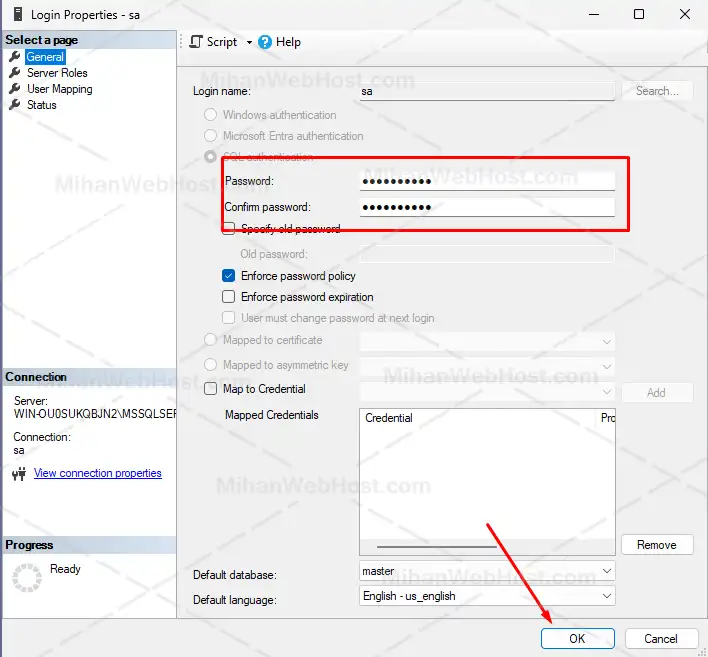The image size is (708, 657).
Task: Open the User Mapping page
Action: point(59,89)
